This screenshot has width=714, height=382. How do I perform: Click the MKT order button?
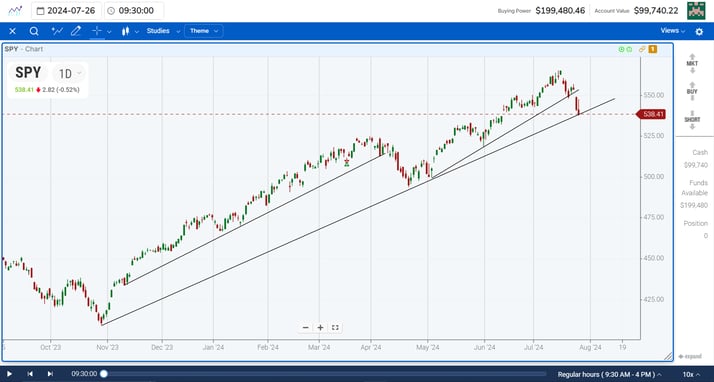coord(692,64)
